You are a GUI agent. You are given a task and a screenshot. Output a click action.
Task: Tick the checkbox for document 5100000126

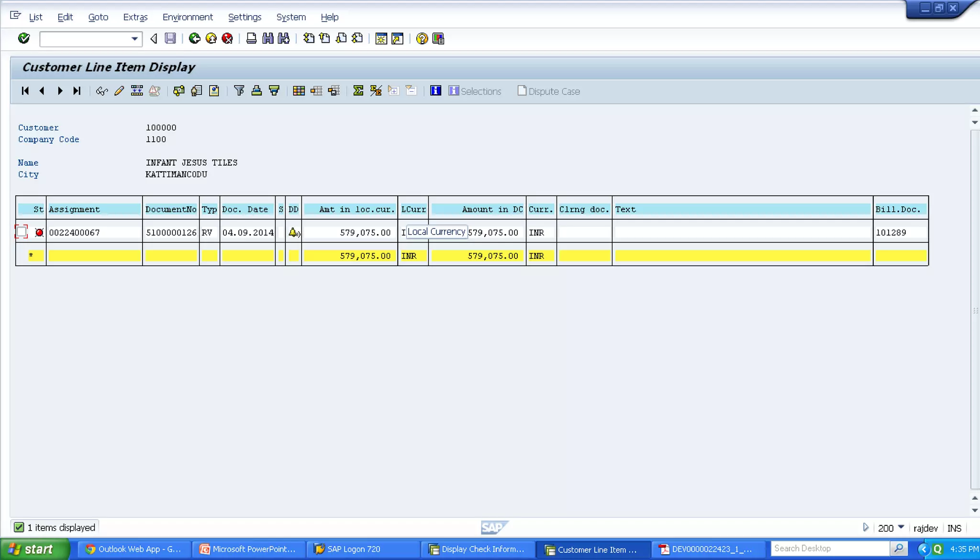pos(22,232)
